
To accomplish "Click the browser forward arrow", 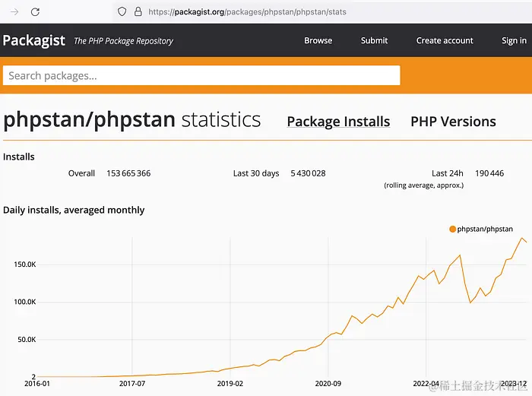I will pos(14,12).
